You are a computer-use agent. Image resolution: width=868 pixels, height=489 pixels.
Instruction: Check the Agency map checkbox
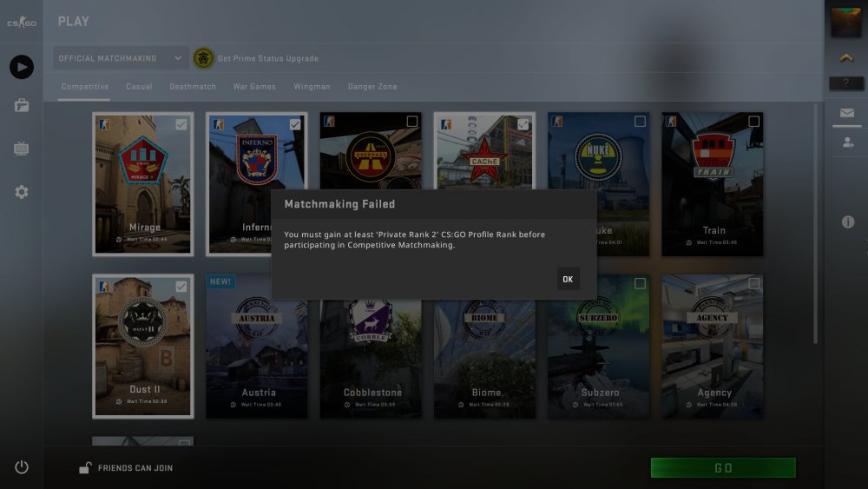point(754,283)
